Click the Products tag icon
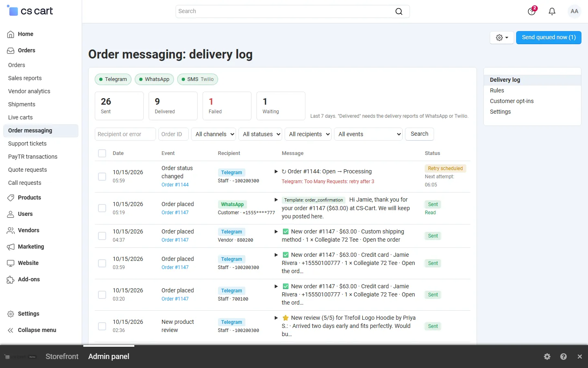The height and width of the screenshot is (368, 588). [x=11, y=198]
